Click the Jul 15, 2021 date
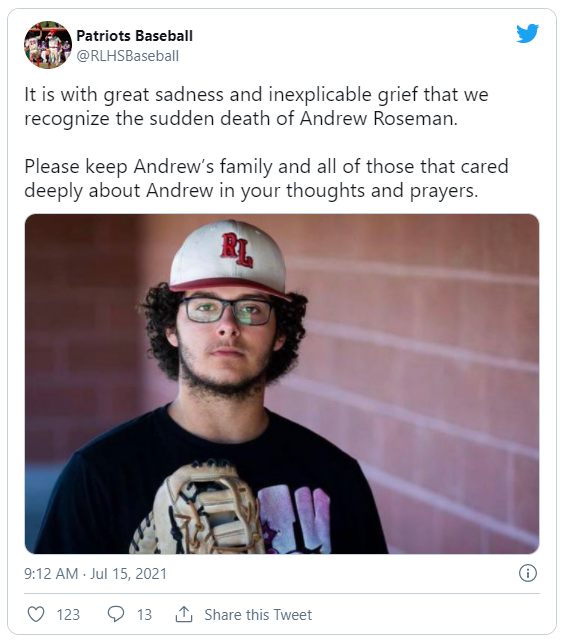Screen dimensions: 563x641 [x=128, y=574]
